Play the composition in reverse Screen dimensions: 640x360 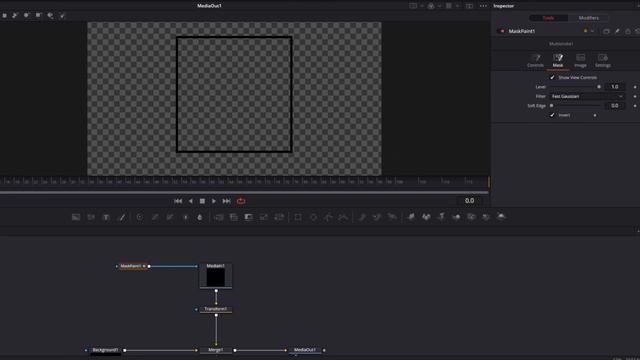tap(191, 201)
